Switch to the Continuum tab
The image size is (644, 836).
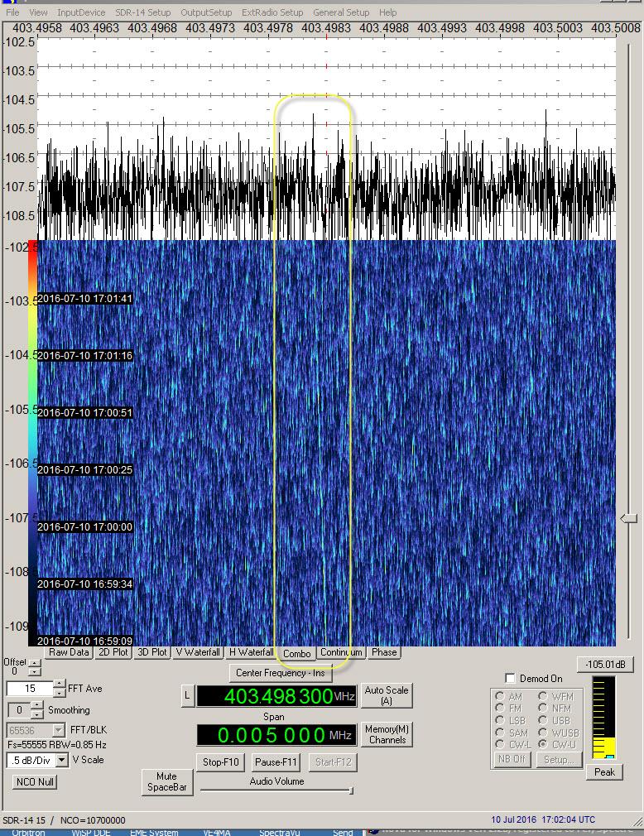coord(341,652)
